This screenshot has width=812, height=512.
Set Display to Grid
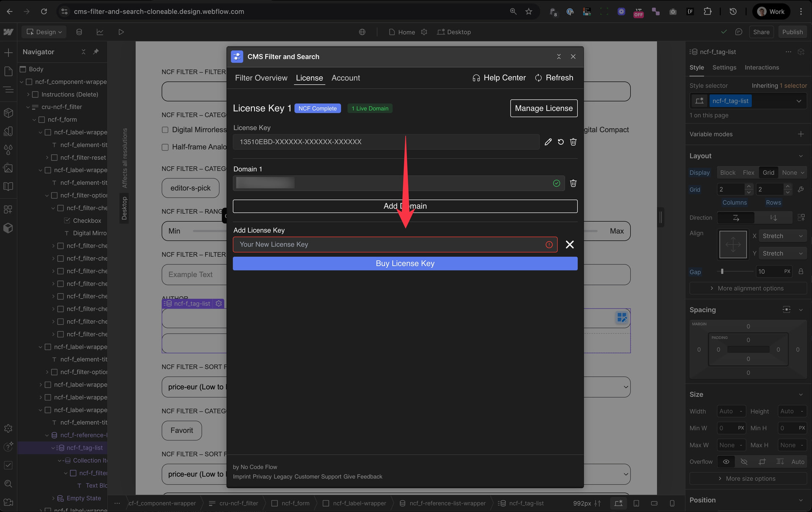[x=768, y=173]
